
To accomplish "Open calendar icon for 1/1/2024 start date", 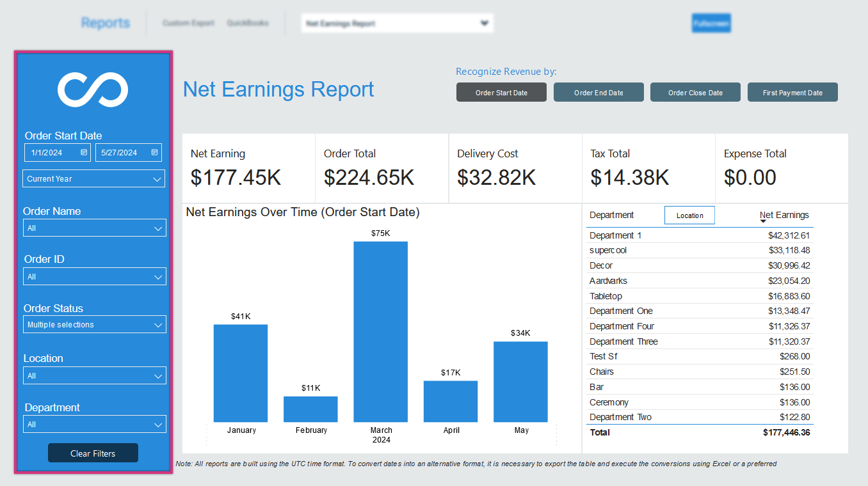I will click(x=84, y=153).
